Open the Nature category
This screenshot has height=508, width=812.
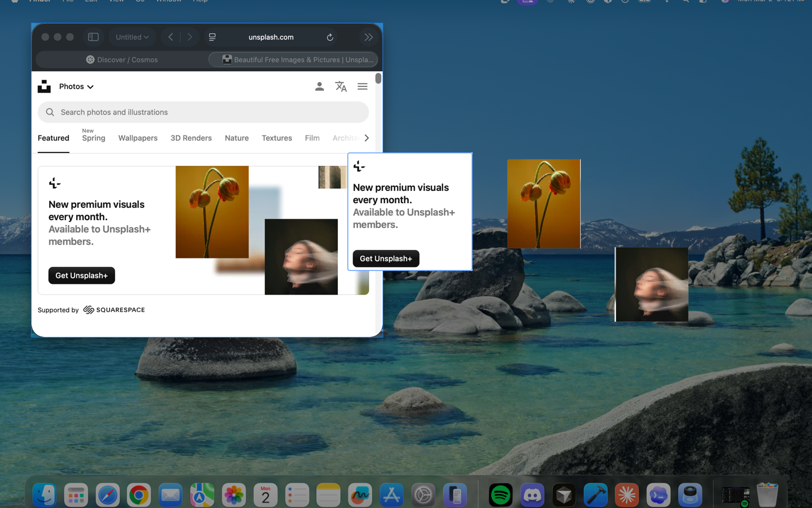[236, 138]
